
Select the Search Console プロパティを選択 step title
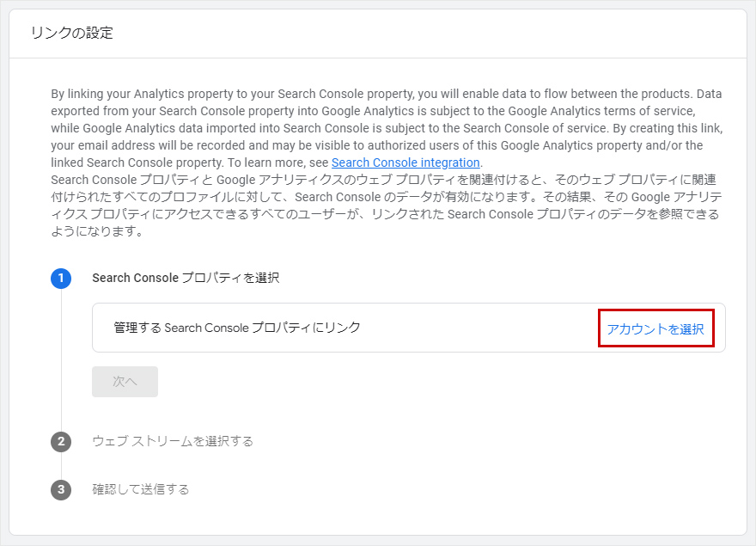coord(186,278)
